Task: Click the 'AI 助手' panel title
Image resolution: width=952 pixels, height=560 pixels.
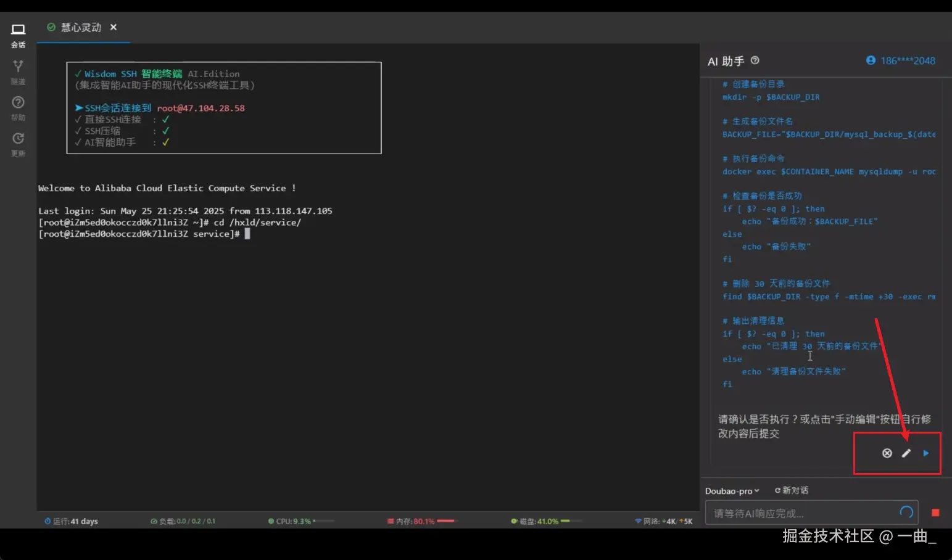Action: click(726, 61)
